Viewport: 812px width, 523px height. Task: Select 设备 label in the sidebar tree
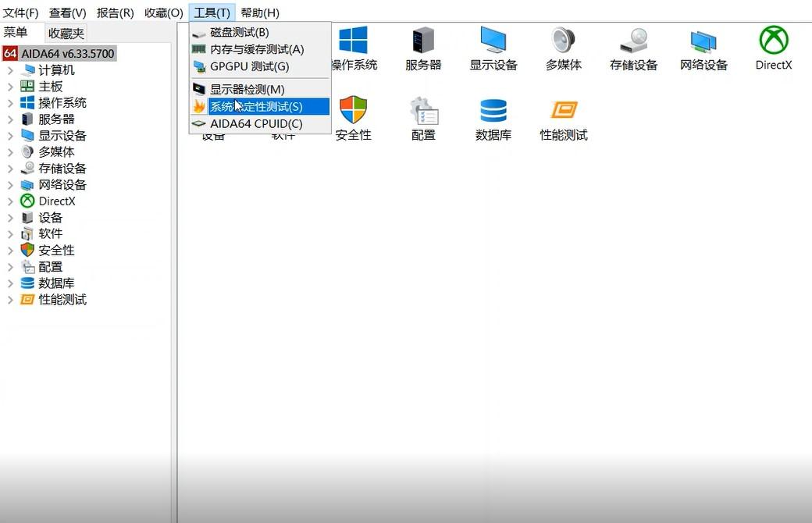pos(50,218)
